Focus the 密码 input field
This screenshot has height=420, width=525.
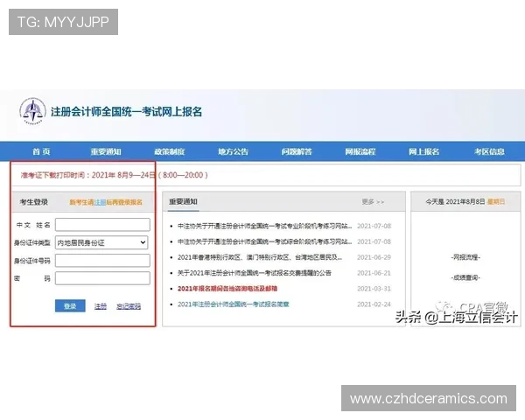point(102,278)
